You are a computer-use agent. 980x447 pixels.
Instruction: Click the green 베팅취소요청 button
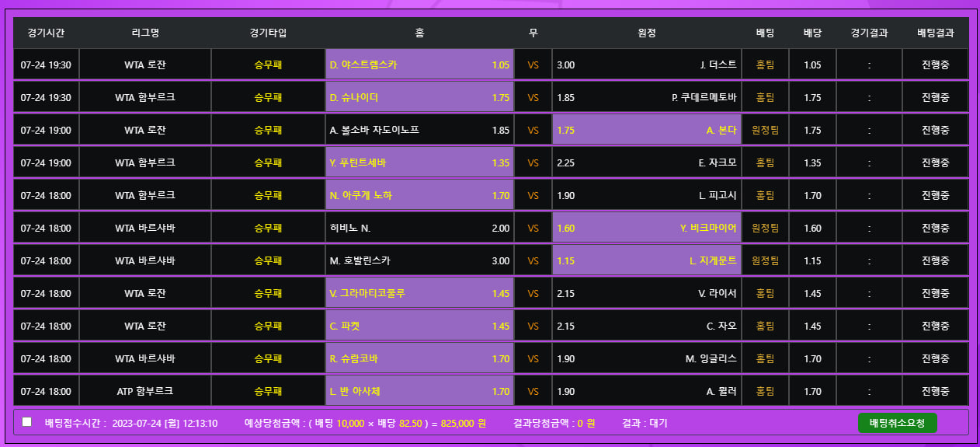897,423
